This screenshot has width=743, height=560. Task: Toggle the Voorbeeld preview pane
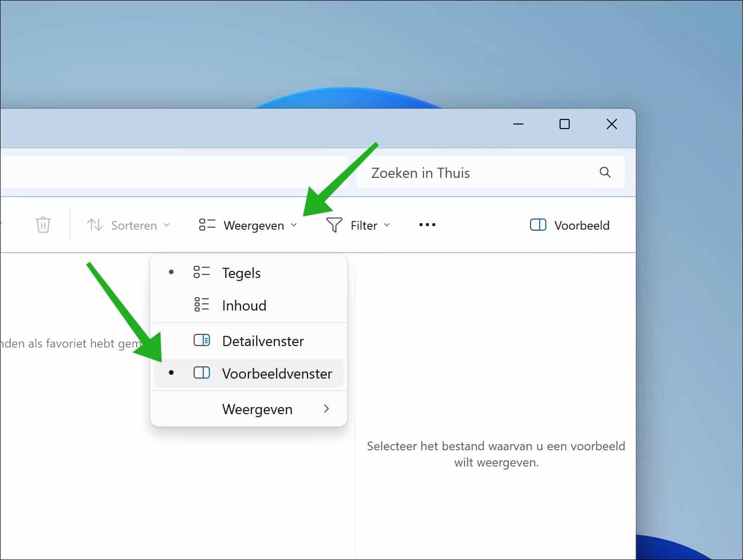point(569,225)
